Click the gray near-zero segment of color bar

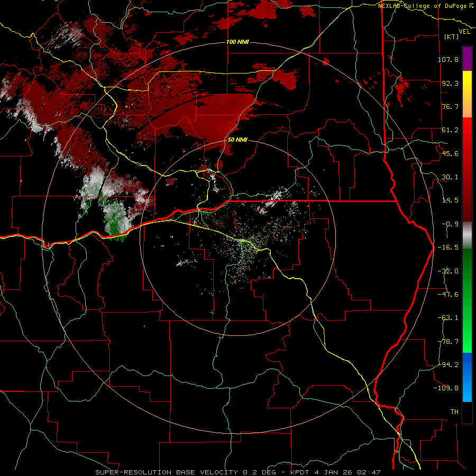click(x=467, y=235)
